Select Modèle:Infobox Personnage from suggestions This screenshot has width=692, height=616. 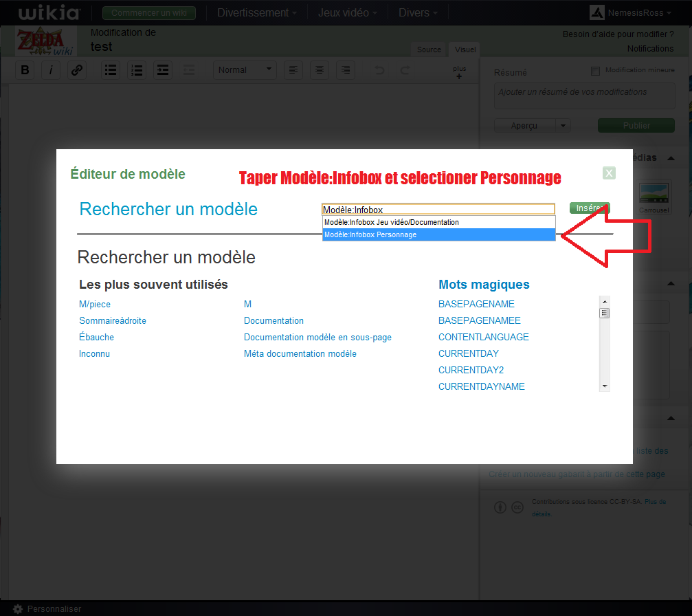point(438,234)
